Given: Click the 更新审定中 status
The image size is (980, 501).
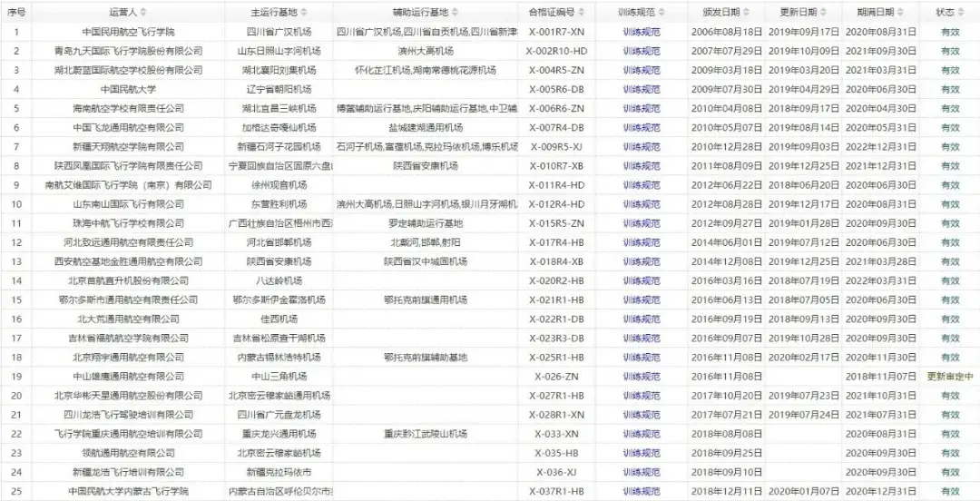Looking at the screenshot, I should 950,377.
